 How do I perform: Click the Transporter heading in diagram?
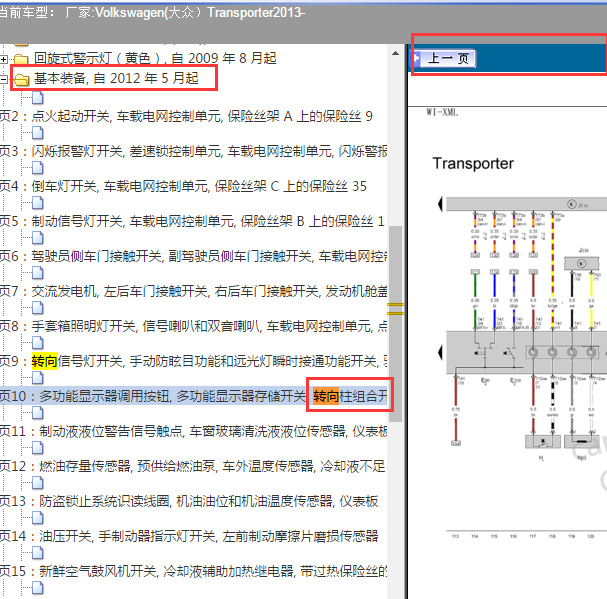[473, 163]
